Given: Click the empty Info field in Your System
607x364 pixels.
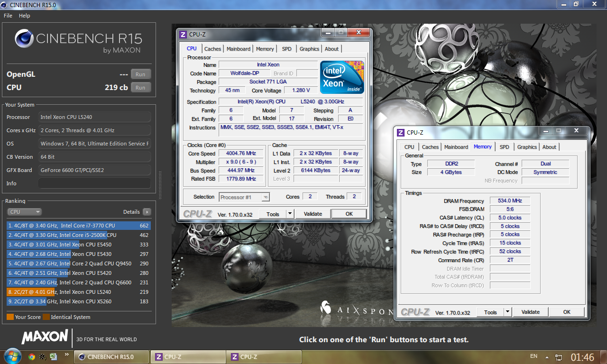Looking at the screenshot, I should [94, 183].
